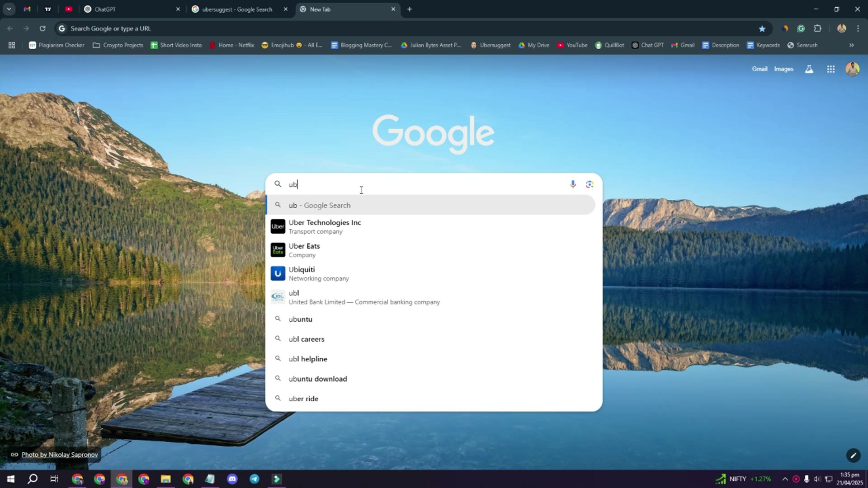Open Photo by Nikolay Sapronov link
The height and width of the screenshot is (488, 868).
pyautogui.click(x=60, y=455)
